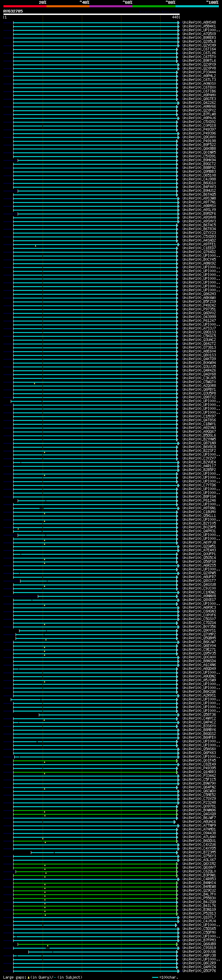Select hit UniRef100_A9T6N1

(x=199, y=508)
